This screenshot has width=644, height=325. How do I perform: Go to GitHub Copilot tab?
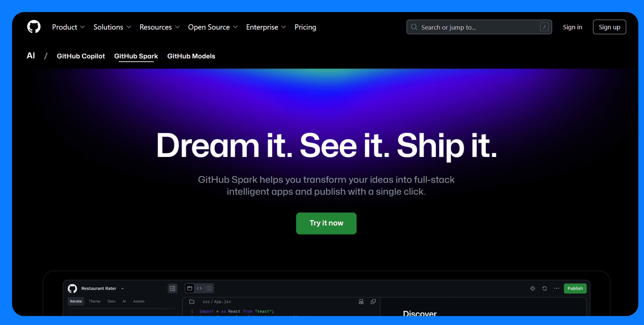pos(81,56)
